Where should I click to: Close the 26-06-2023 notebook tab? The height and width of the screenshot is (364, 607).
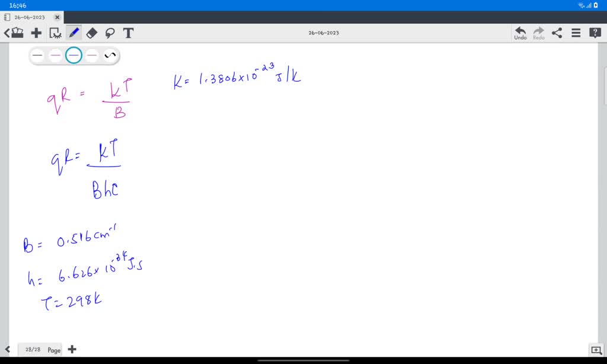(57, 17)
